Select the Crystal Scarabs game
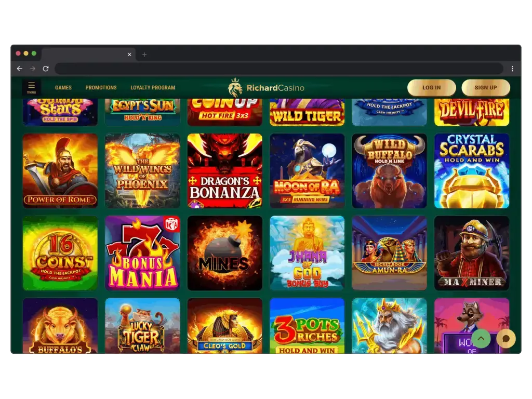 coord(472,170)
